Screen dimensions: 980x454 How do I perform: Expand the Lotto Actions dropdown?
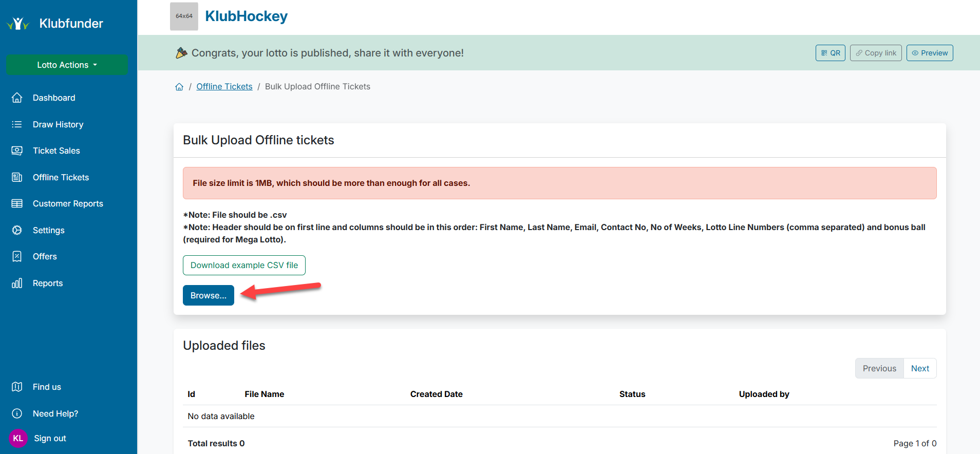(x=67, y=65)
